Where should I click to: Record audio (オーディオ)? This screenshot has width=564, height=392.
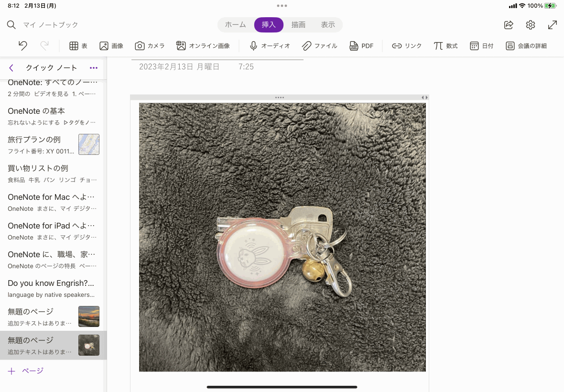pos(270,46)
